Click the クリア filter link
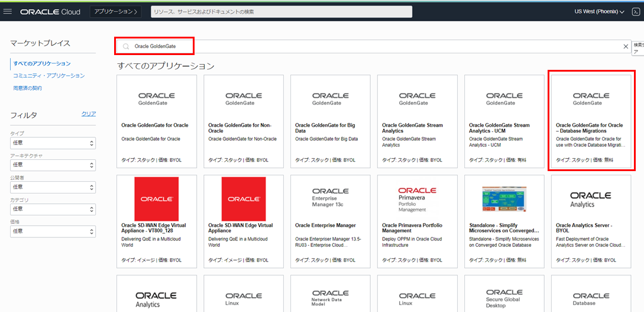The height and width of the screenshot is (312, 644). 88,114
